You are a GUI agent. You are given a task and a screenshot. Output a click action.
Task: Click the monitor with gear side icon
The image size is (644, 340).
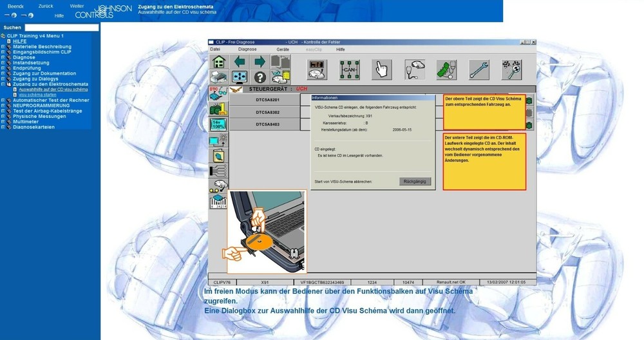(218, 140)
